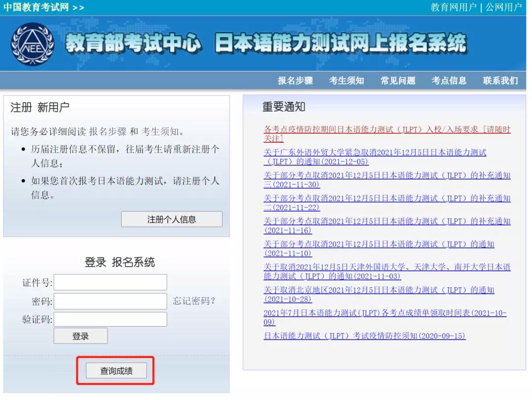
Task: Focus the 密码 input field
Action: pyautogui.click(x=110, y=301)
